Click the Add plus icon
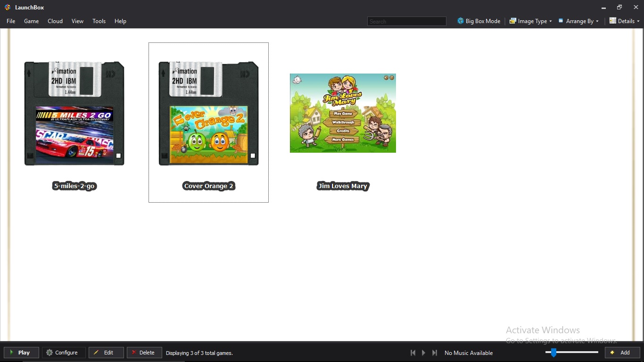 pyautogui.click(x=612, y=353)
